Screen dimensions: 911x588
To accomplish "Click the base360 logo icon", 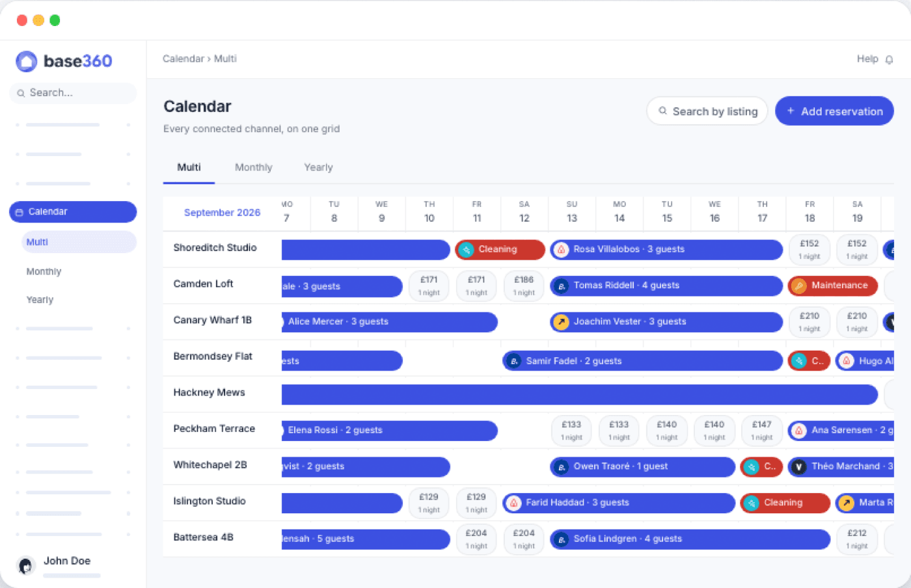I will tap(27, 61).
